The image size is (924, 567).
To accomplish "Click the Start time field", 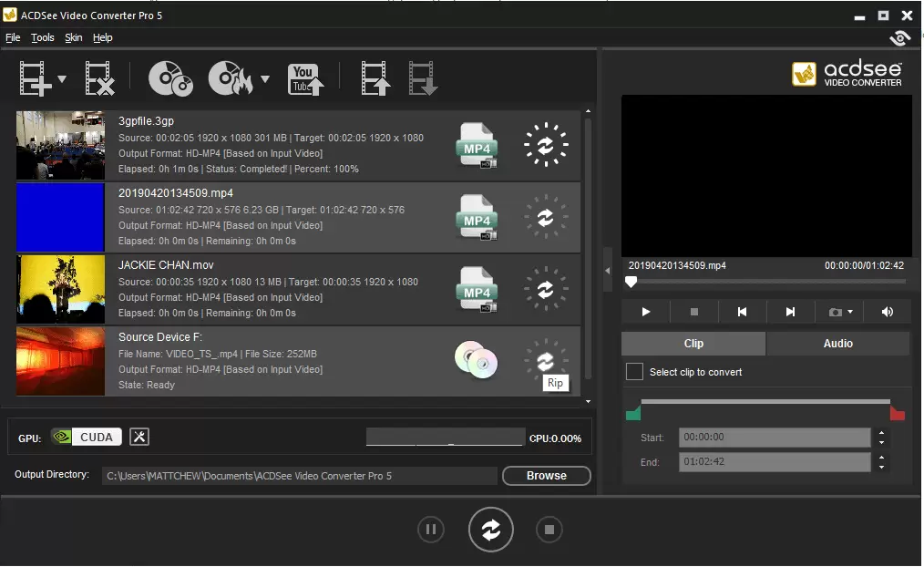I will click(775, 438).
